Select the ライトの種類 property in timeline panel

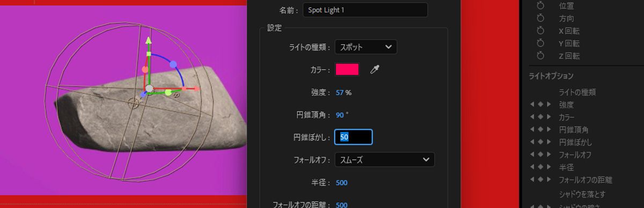click(577, 92)
